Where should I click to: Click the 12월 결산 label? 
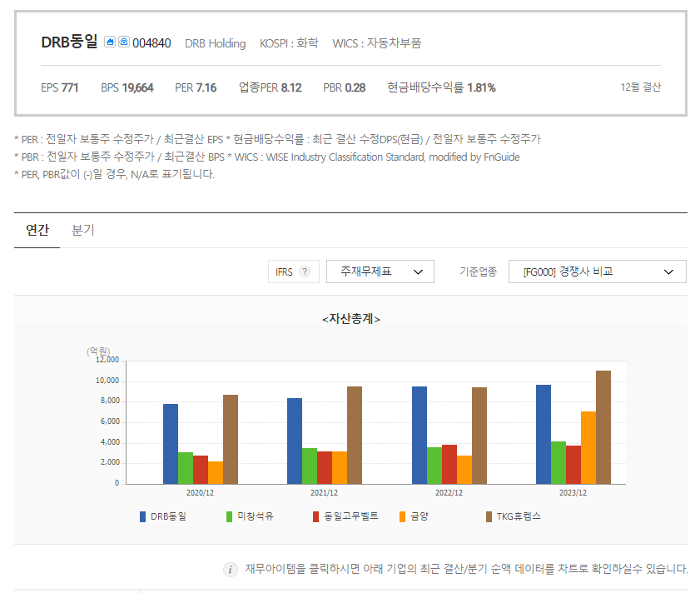(x=641, y=87)
